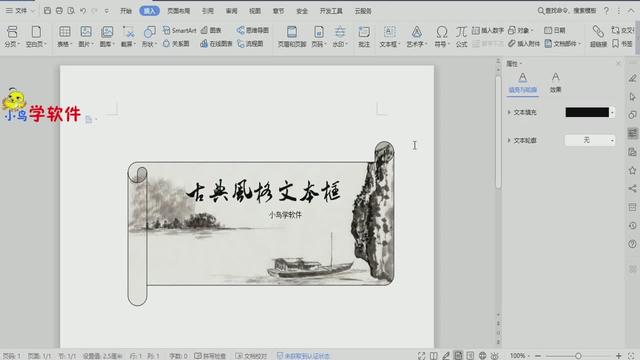
Task: Click the Print Preview icon
Action: [x=71, y=11]
